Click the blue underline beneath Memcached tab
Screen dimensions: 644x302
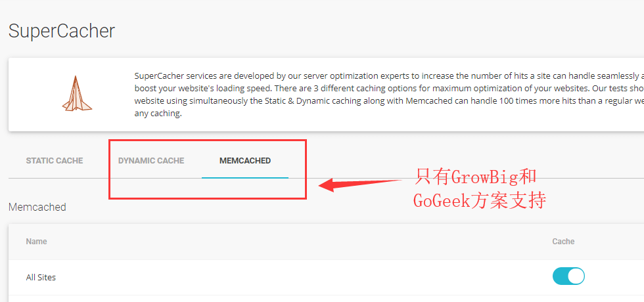click(x=245, y=177)
